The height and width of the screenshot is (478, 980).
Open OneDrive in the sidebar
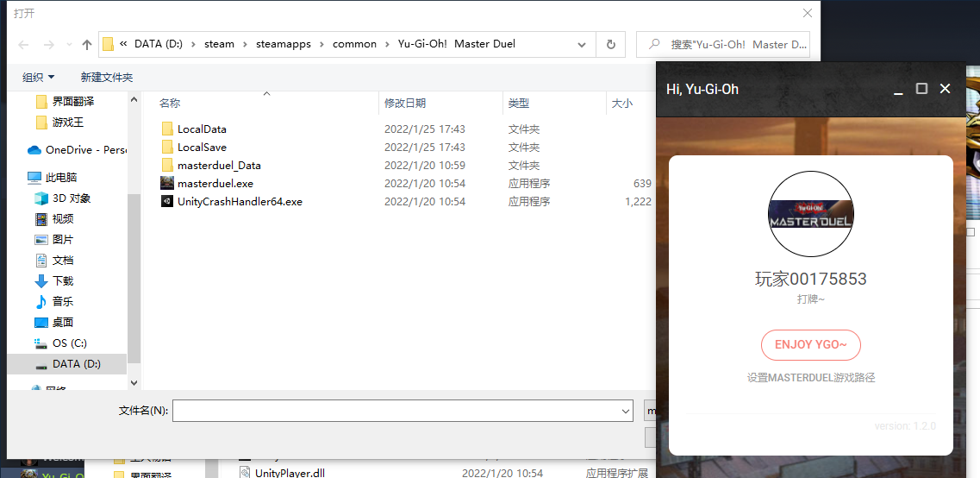click(x=77, y=150)
